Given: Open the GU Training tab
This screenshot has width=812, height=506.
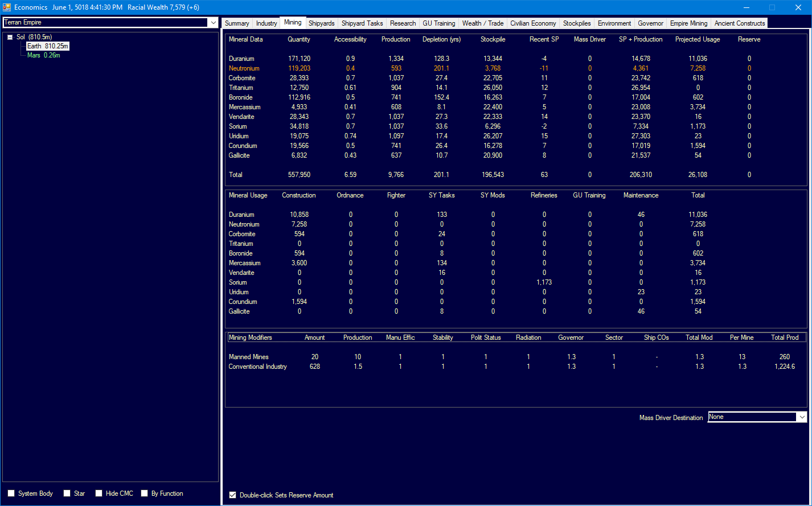Looking at the screenshot, I should coord(439,23).
